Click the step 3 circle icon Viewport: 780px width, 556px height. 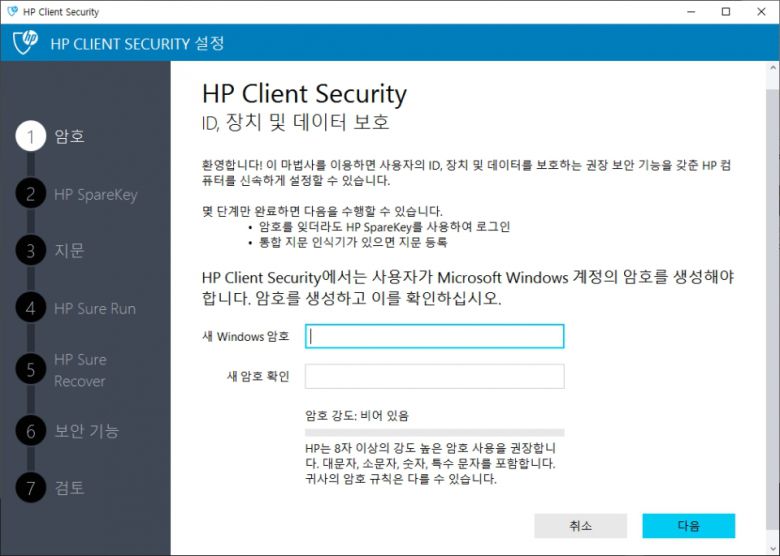[x=31, y=251]
